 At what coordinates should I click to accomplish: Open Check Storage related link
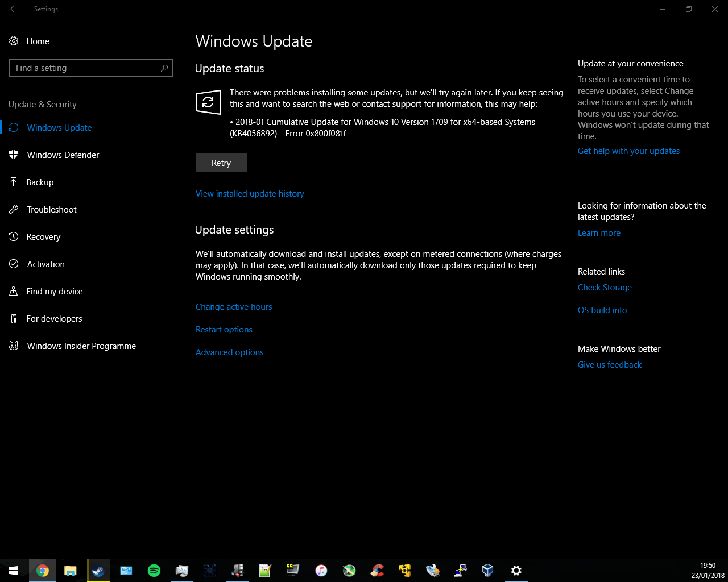click(x=605, y=288)
